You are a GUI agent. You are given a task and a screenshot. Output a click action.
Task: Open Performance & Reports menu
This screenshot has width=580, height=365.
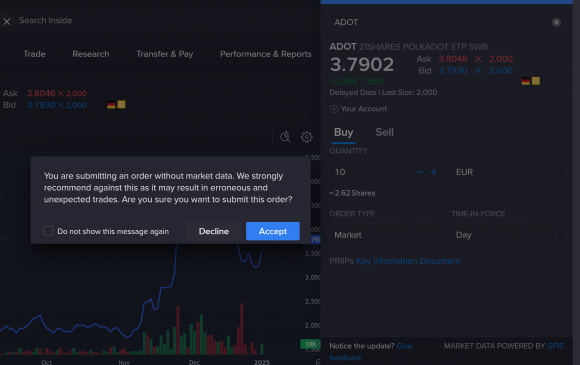[x=266, y=54]
